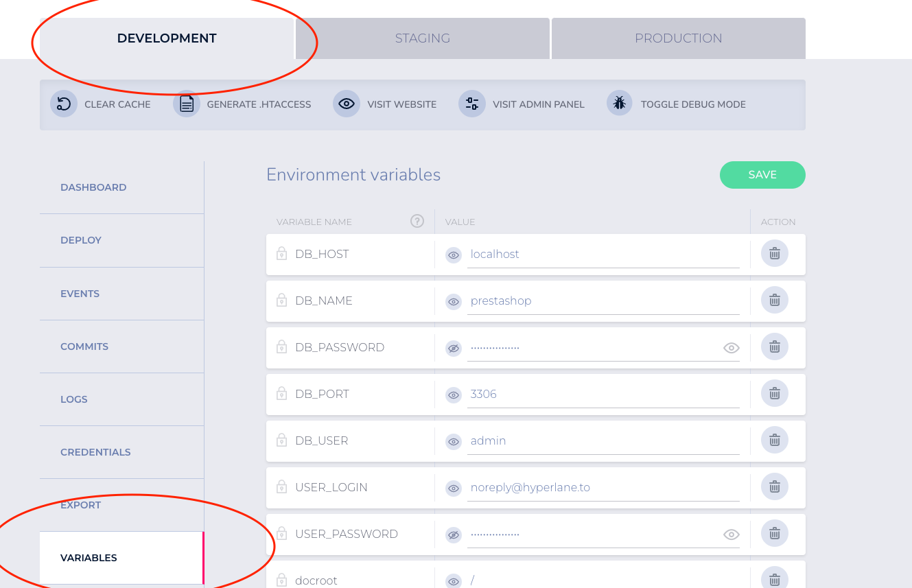The height and width of the screenshot is (588, 912).
Task: Delete the DB_USER variable via trash icon
Action: (775, 440)
